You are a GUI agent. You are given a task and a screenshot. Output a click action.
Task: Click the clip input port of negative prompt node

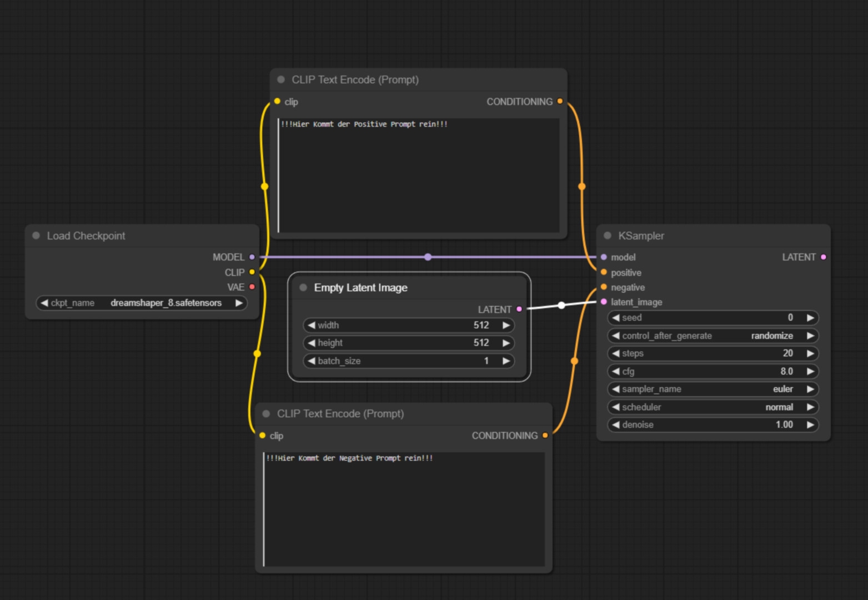pos(262,436)
